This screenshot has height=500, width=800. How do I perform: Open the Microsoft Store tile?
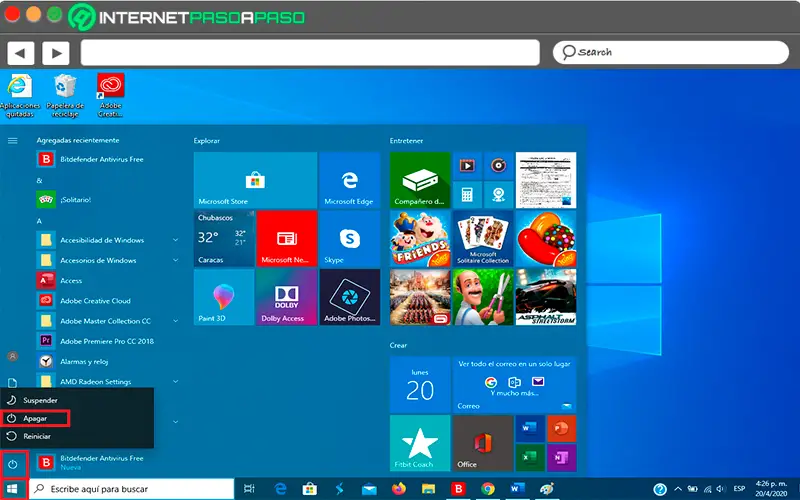point(255,180)
